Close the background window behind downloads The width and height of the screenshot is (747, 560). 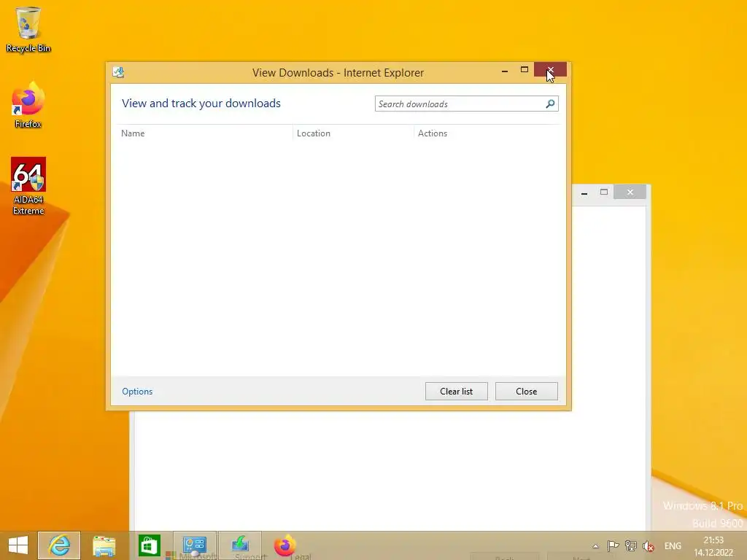tap(630, 192)
